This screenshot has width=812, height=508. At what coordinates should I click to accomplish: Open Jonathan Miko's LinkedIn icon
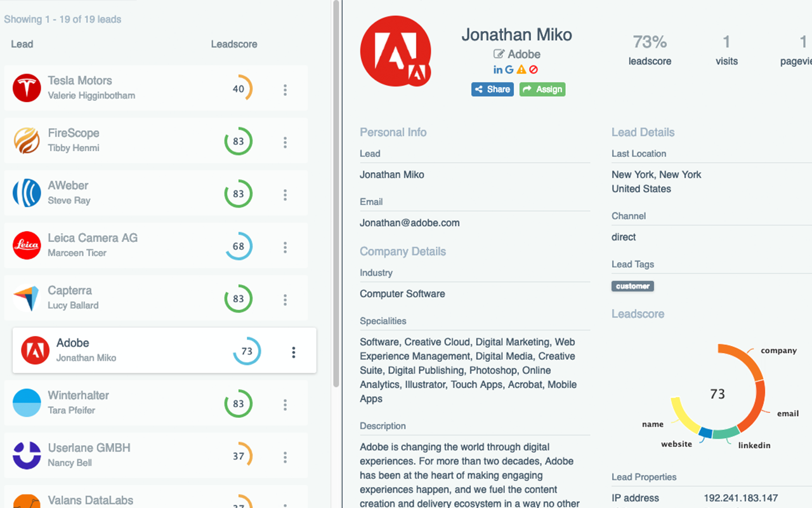pos(498,70)
